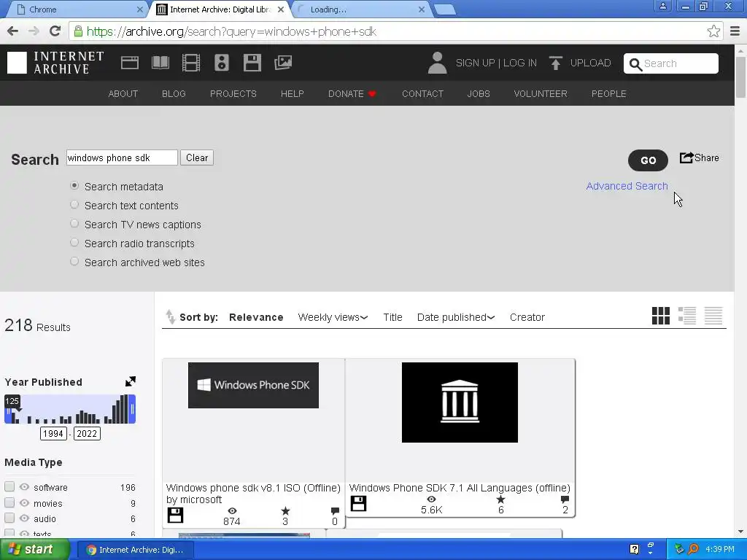747x560 pixels.
Task: Click the windows phone sdk search field
Action: click(x=122, y=157)
